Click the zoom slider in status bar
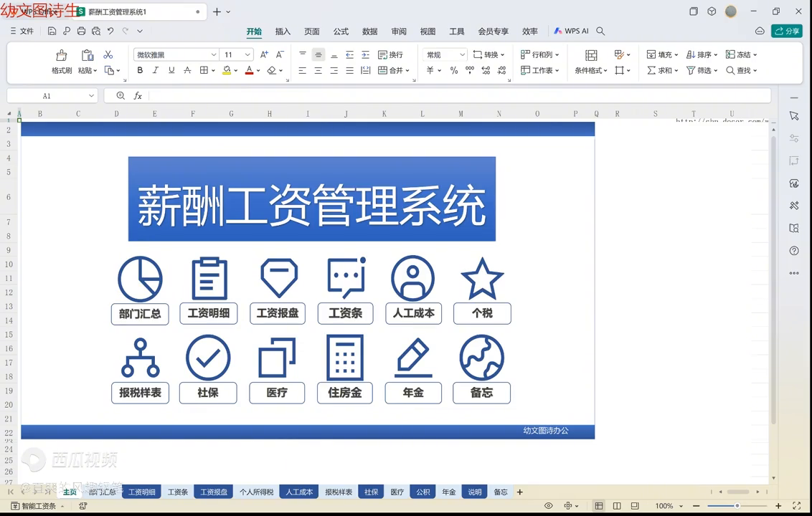Image resolution: width=812 pixels, height=516 pixels. pos(737,506)
